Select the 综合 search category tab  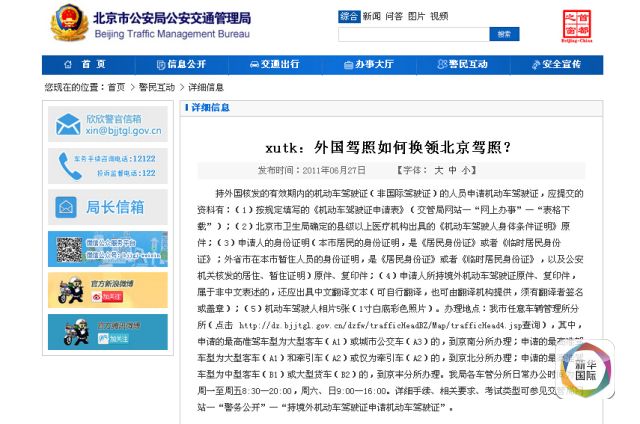tap(348, 16)
